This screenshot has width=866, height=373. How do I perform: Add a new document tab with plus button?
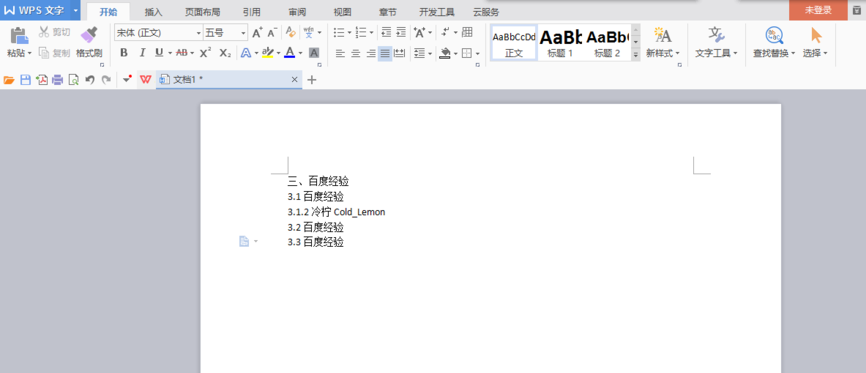(x=311, y=80)
